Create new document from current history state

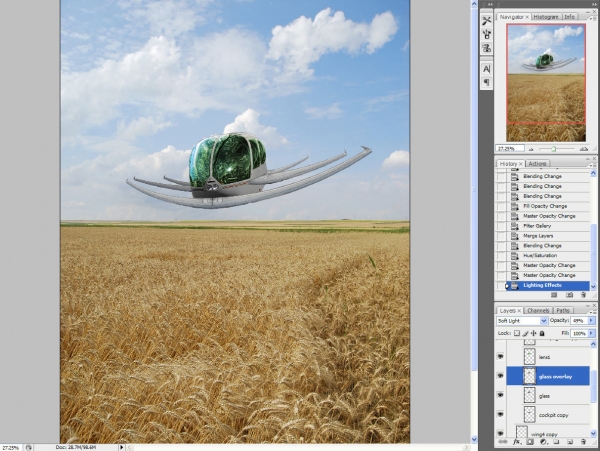pos(554,295)
